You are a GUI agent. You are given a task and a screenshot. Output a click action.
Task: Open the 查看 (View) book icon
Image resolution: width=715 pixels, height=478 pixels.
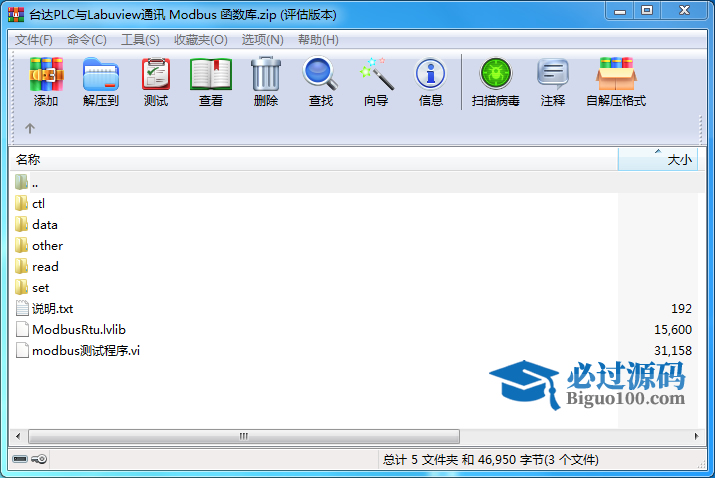click(x=211, y=74)
